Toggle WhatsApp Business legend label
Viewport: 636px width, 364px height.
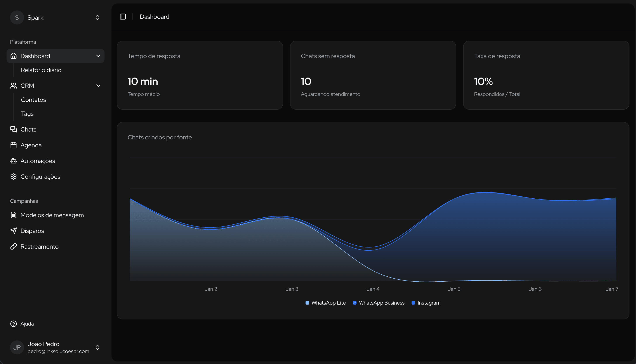coord(382,303)
